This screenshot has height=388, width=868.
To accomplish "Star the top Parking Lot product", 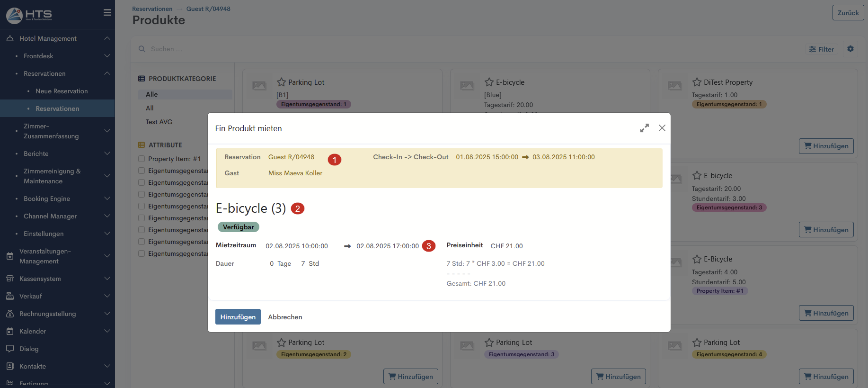I will (282, 82).
